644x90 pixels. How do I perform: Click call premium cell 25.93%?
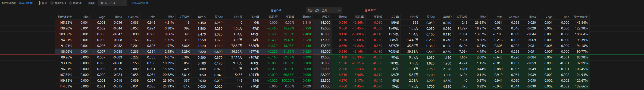(x=168, y=86)
